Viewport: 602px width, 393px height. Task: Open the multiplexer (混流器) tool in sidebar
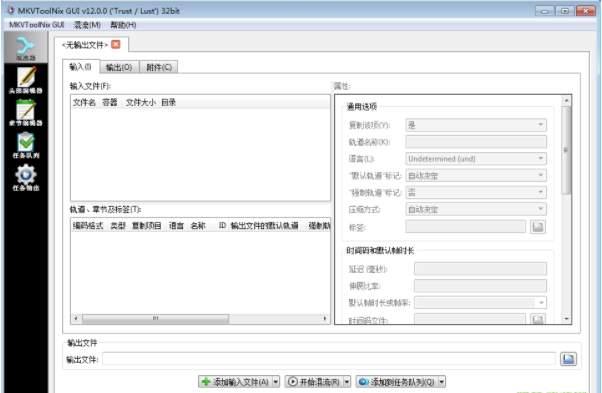coord(26,48)
